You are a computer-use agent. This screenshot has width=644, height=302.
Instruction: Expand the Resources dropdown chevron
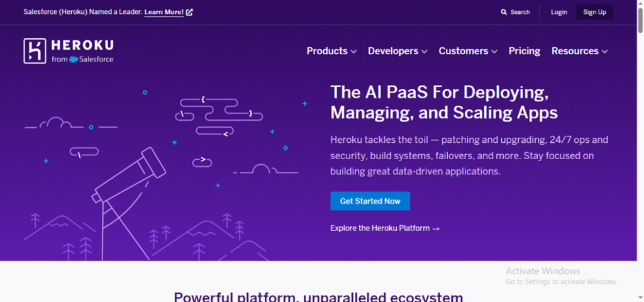click(x=604, y=52)
